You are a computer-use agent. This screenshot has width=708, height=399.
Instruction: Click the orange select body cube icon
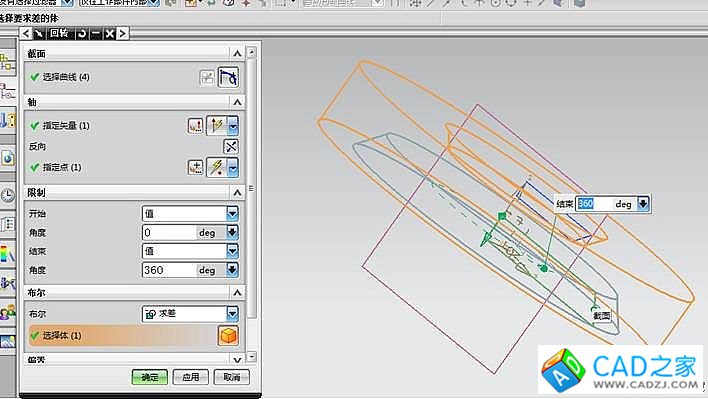point(228,336)
